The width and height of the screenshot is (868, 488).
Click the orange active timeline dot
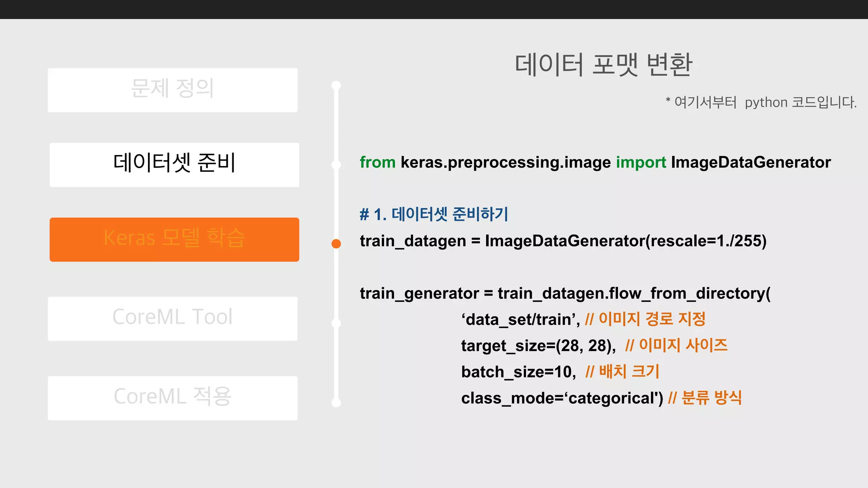point(336,244)
